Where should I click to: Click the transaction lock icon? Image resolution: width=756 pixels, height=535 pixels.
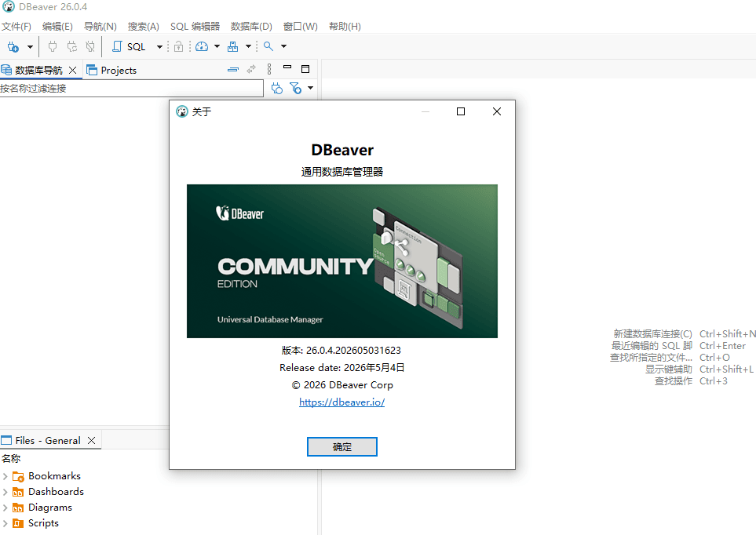click(178, 47)
